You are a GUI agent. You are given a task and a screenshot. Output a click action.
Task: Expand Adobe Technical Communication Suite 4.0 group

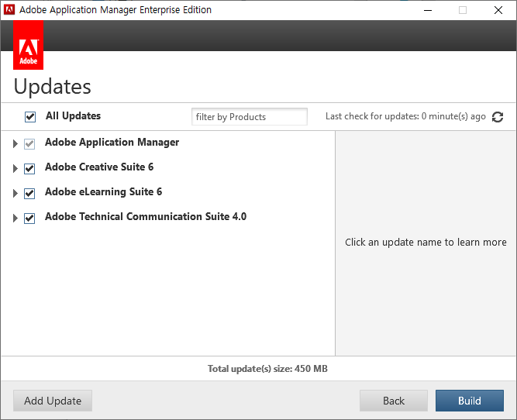tap(15, 218)
